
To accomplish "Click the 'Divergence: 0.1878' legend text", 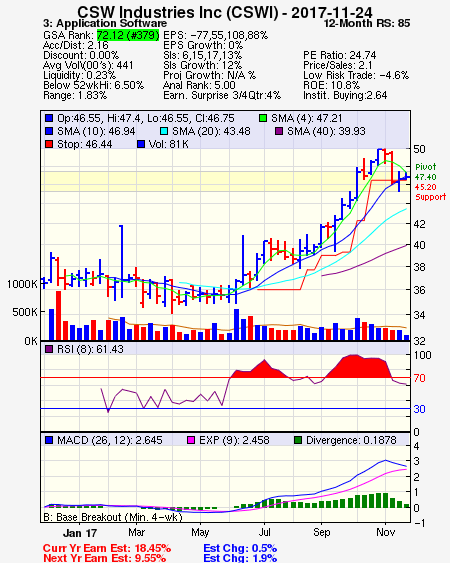I will pyautogui.click(x=351, y=440).
